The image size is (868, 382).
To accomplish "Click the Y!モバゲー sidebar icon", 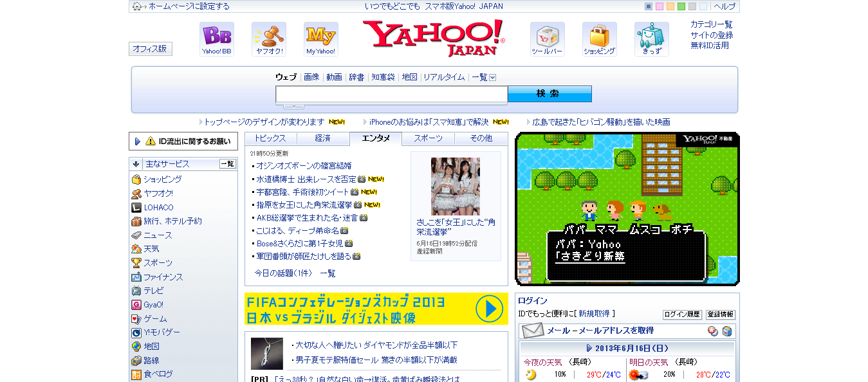I will pos(136,332).
